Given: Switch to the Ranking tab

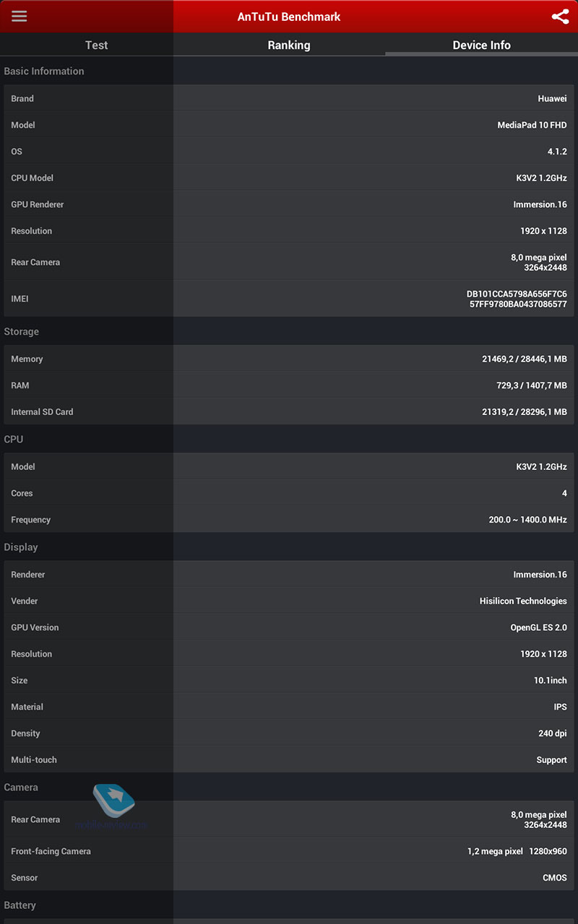Looking at the screenshot, I should click(x=289, y=45).
